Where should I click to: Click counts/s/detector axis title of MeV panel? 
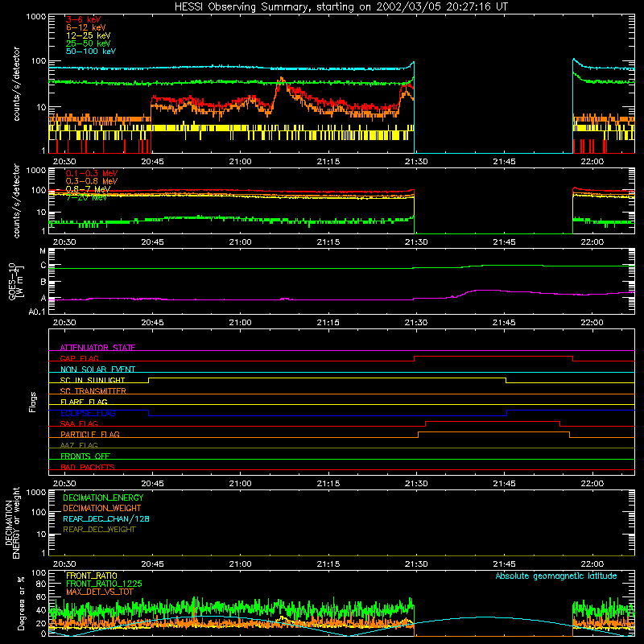(x=16, y=201)
